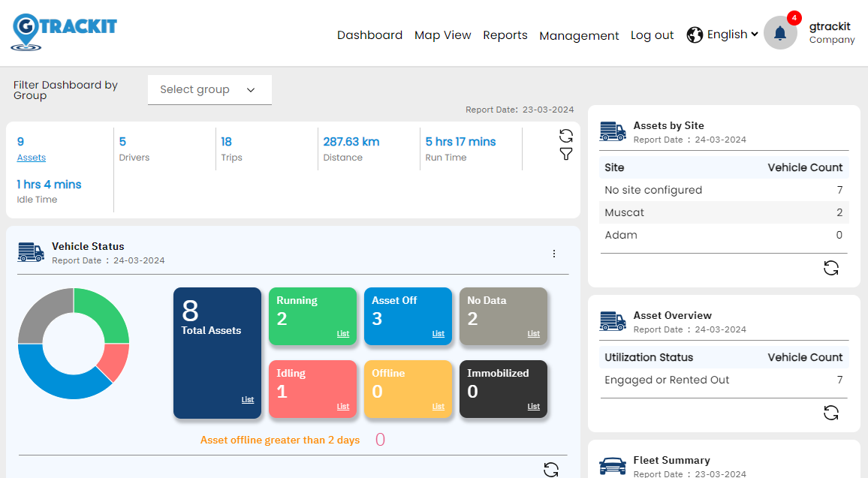Click the globe language icon
Image resolution: width=868 pixels, height=478 pixels.
click(x=695, y=35)
